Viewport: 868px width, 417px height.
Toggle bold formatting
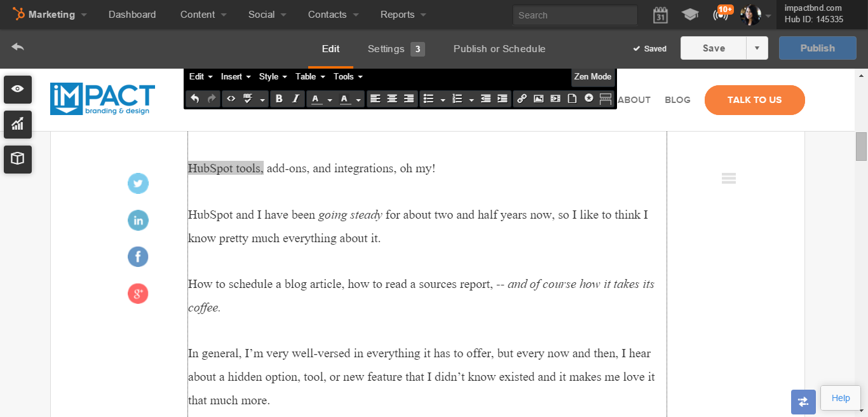point(279,99)
